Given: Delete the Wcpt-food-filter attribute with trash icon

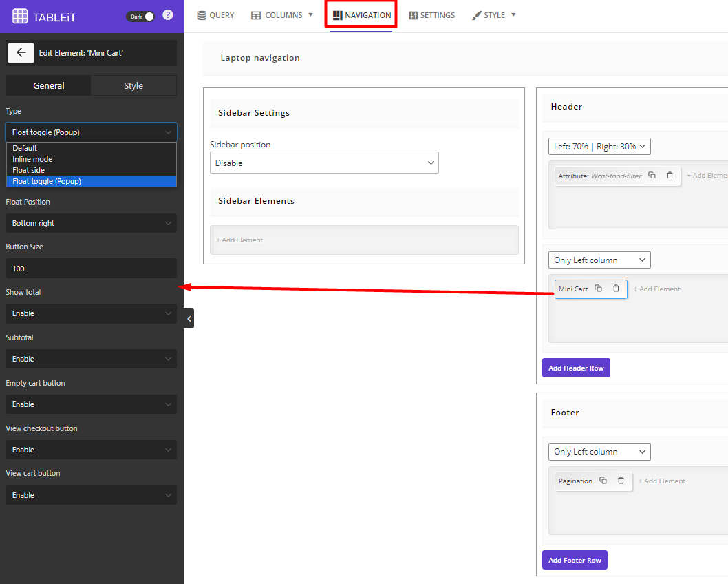Looking at the screenshot, I should (670, 176).
